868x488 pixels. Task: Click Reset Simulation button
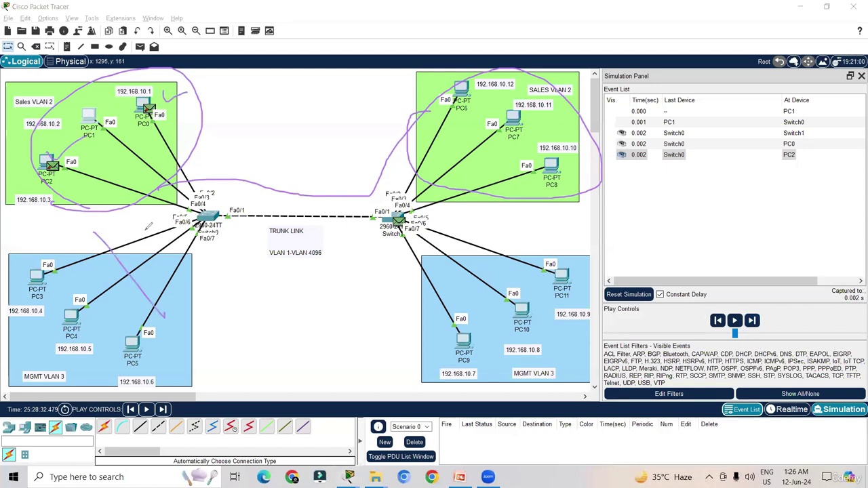(x=629, y=294)
